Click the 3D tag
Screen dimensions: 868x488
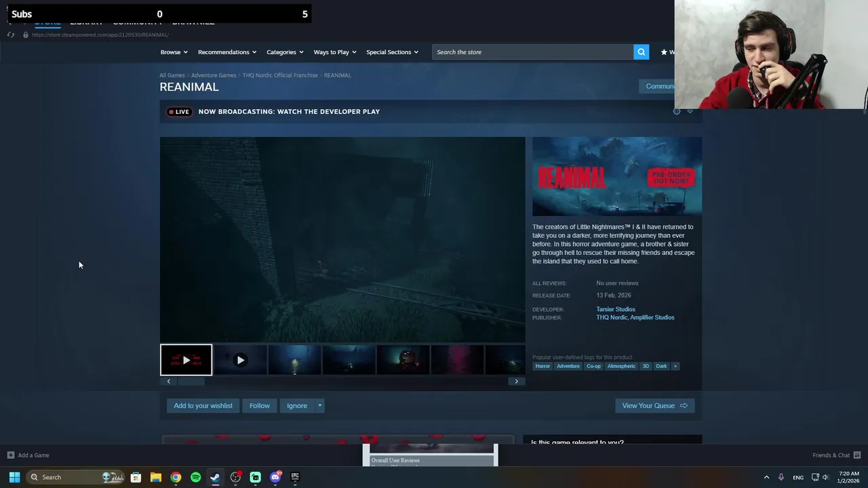point(646,366)
